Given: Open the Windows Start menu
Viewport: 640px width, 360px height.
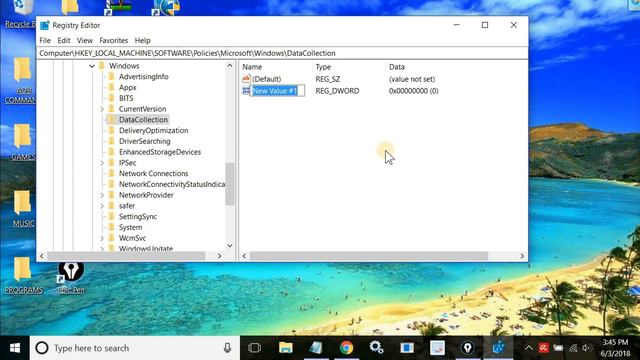Looking at the screenshot, I should coord(15,348).
